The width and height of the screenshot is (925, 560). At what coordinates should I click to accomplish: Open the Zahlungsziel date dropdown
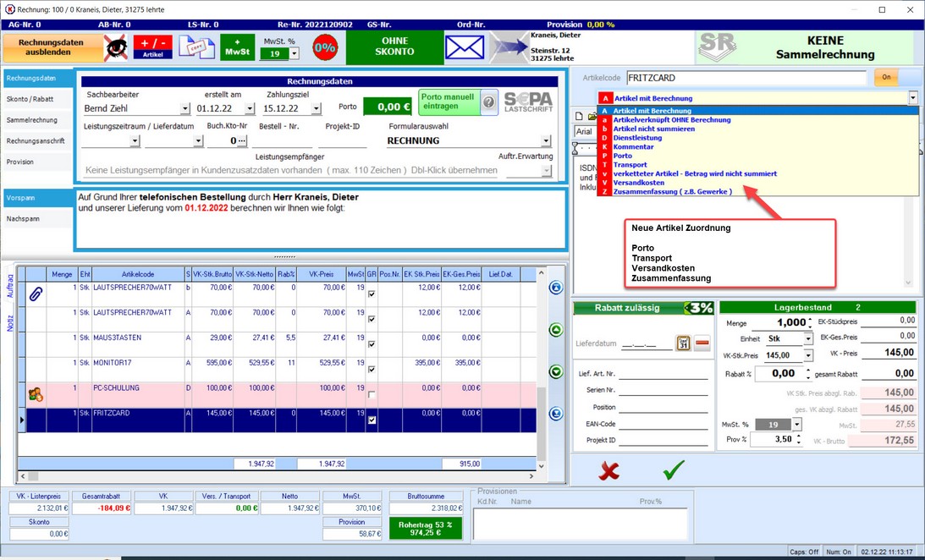[316, 109]
